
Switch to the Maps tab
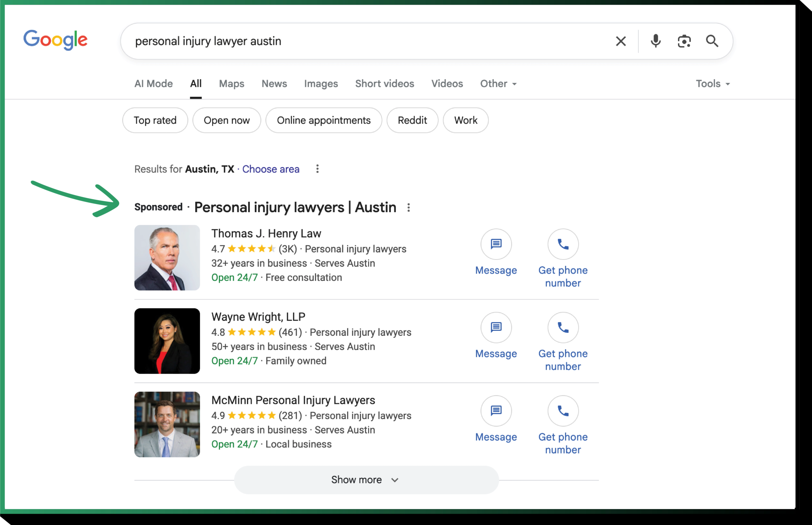click(232, 84)
